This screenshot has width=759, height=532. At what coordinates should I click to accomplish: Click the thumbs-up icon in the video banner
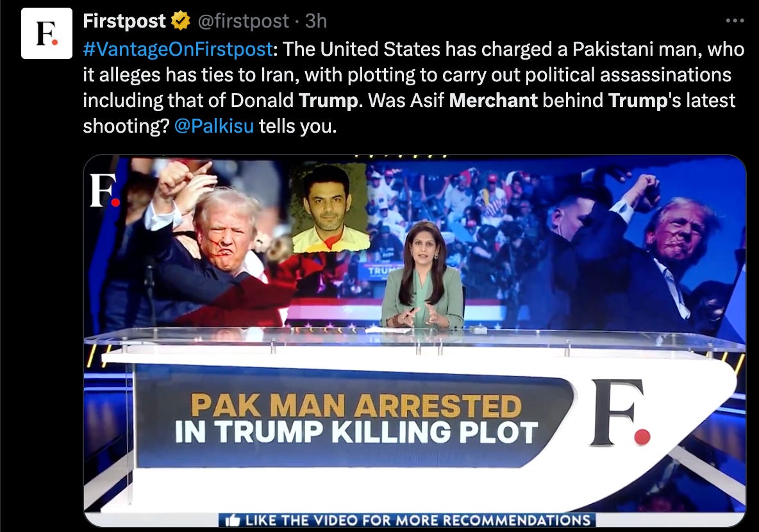[232, 520]
